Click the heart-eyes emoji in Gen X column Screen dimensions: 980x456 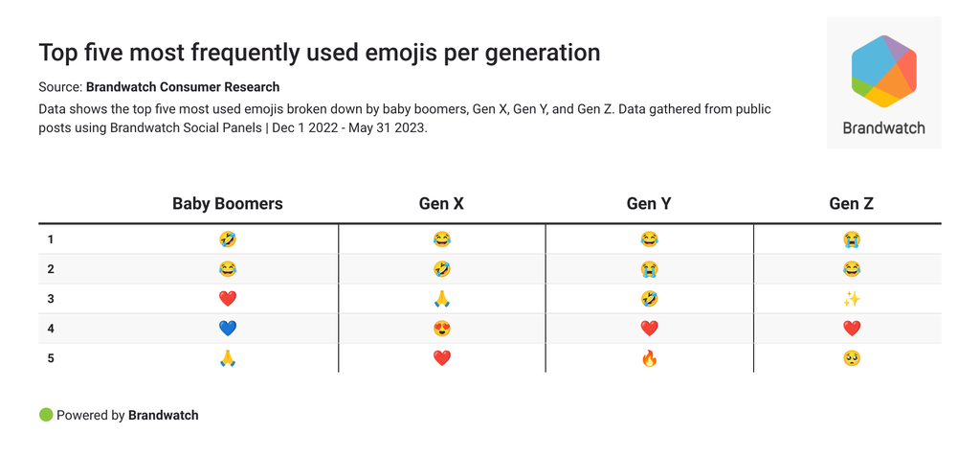(x=441, y=329)
